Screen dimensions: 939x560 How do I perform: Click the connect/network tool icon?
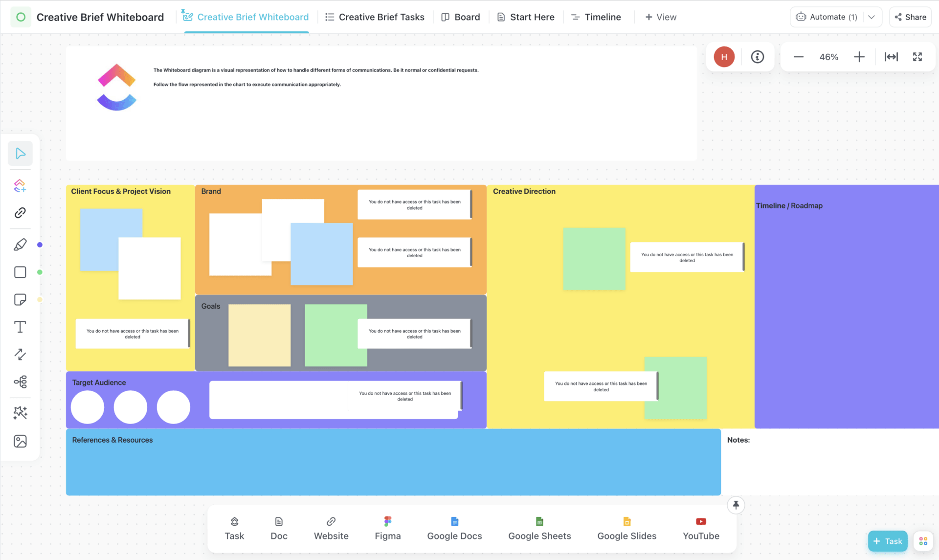tap(20, 381)
